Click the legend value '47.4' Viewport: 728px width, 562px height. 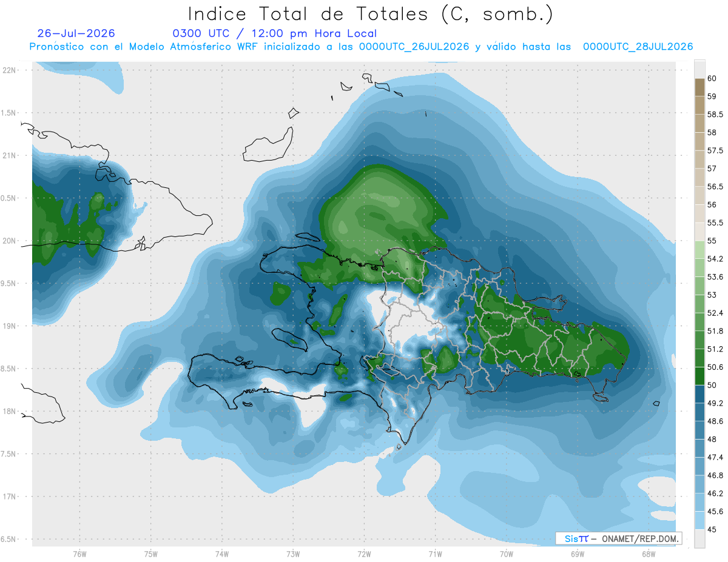[x=715, y=457]
